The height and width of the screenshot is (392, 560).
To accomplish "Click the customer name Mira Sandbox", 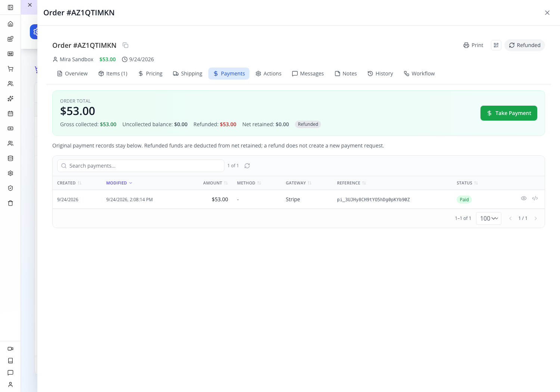I will [x=77, y=59].
